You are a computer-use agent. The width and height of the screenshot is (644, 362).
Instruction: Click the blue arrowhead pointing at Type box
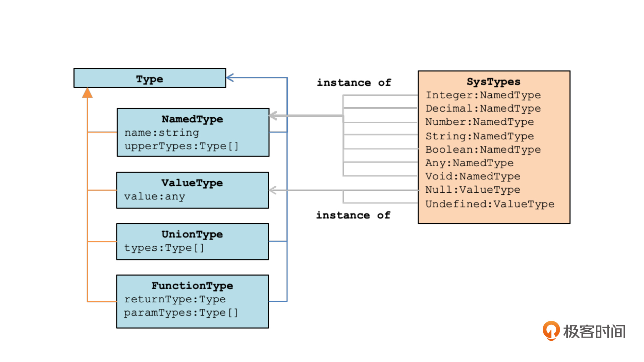tap(230, 78)
